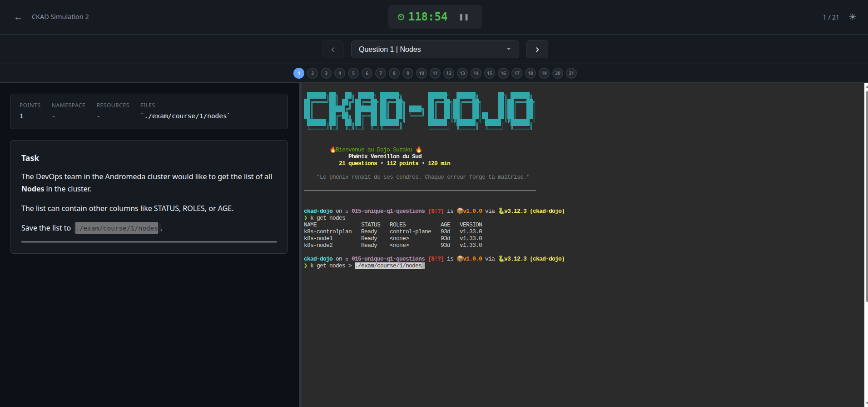Toggle the light/dark theme sun icon
Screen dimensions: 868x407
pyautogui.click(x=853, y=17)
